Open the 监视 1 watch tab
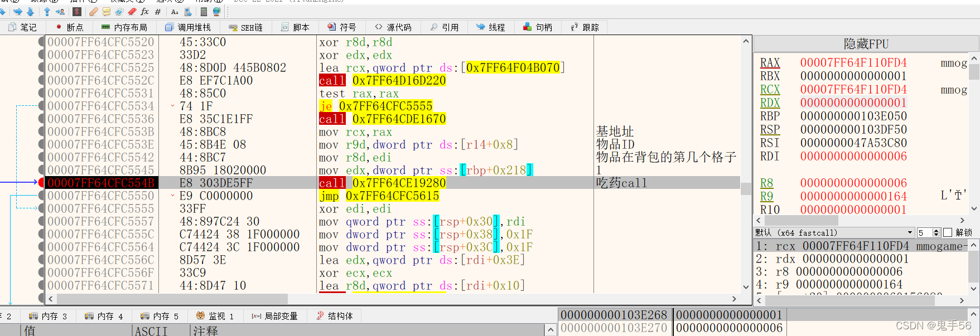This screenshot has height=336, width=980. click(215, 316)
